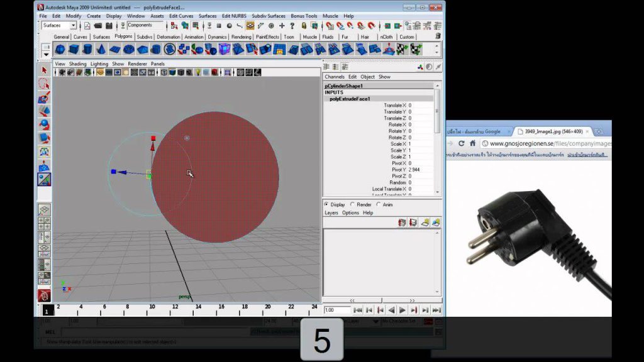Click the select camera viewport icon
This screenshot has height=362, width=644.
62,72
